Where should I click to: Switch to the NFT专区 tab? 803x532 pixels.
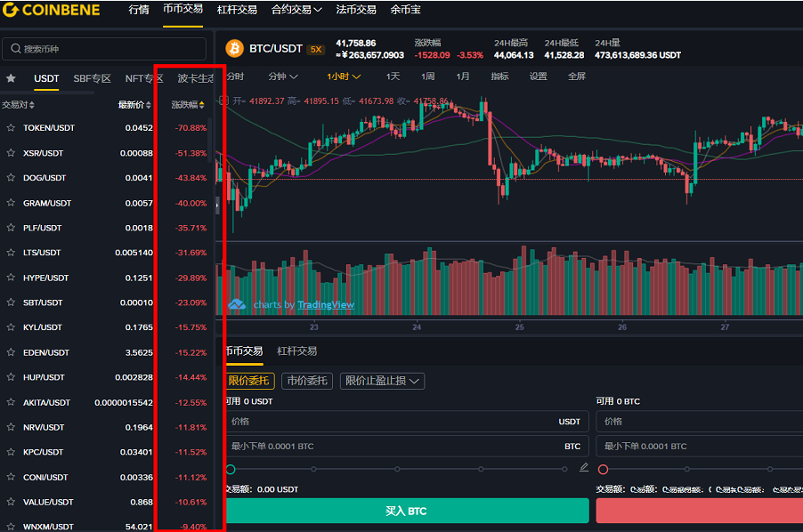[x=144, y=79]
